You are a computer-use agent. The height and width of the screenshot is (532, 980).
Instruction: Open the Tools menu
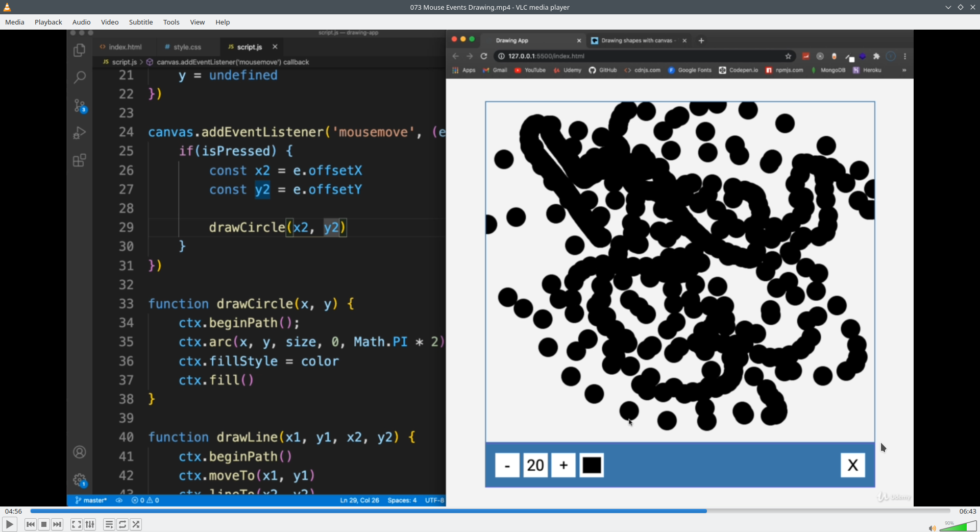(x=171, y=22)
